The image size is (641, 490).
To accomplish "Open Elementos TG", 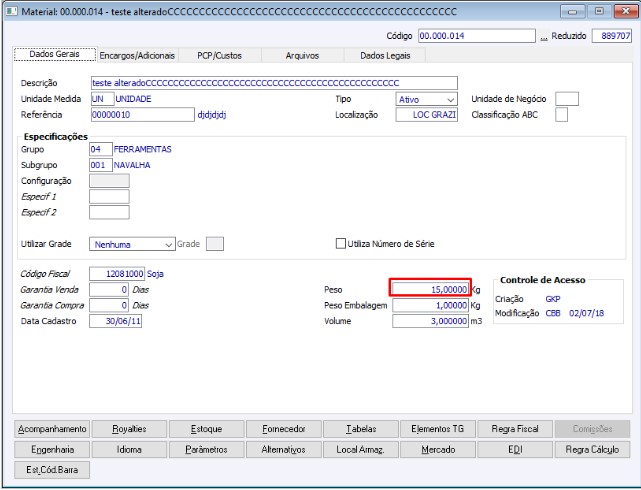I will (438, 429).
